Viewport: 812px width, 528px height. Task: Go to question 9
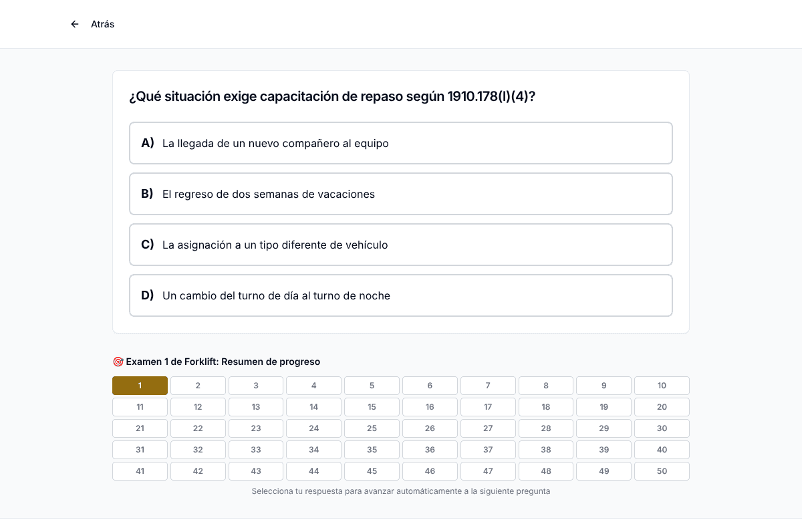point(604,386)
